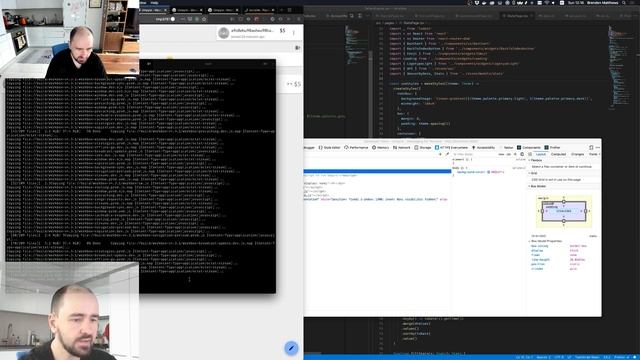
Task: Open the Memory devtools tab
Action: (x=380, y=147)
